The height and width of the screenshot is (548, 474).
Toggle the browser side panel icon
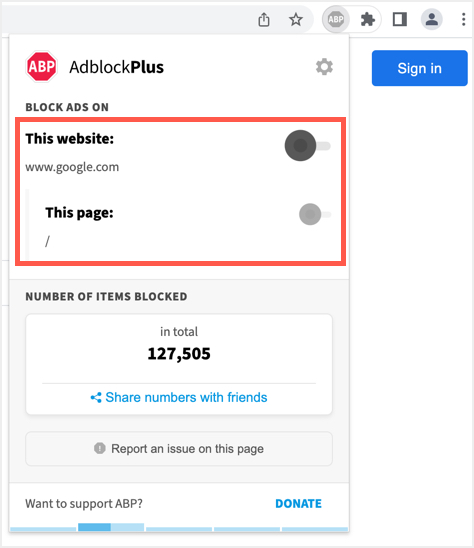coord(400,19)
